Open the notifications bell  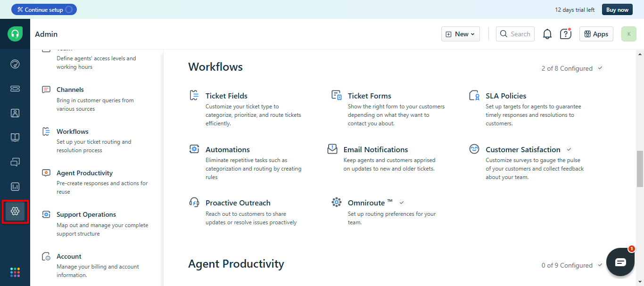click(547, 34)
